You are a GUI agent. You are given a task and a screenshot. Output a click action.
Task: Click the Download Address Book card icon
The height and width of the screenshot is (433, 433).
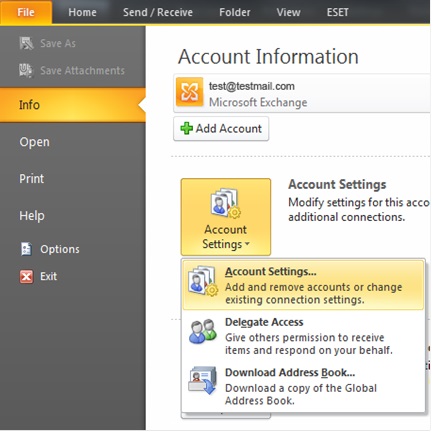[202, 380]
